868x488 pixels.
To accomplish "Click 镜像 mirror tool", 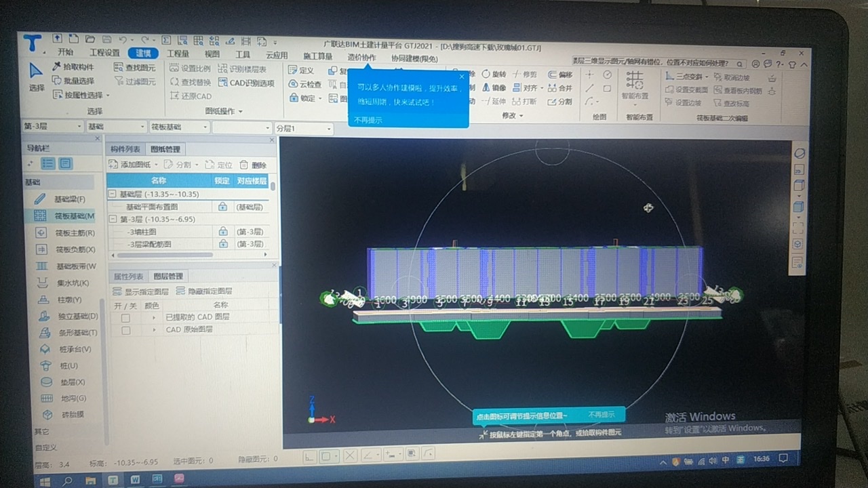I will (494, 87).
